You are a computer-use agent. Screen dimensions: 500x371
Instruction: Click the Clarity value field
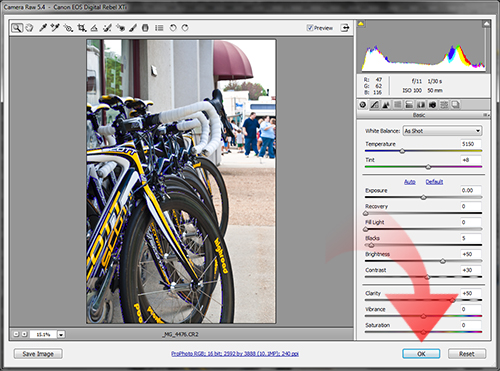tap(471, 293)
